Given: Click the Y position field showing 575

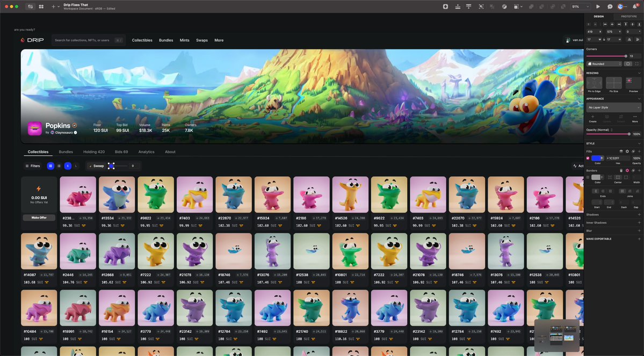Looking at the screenshot, I should tap(613, 32).
